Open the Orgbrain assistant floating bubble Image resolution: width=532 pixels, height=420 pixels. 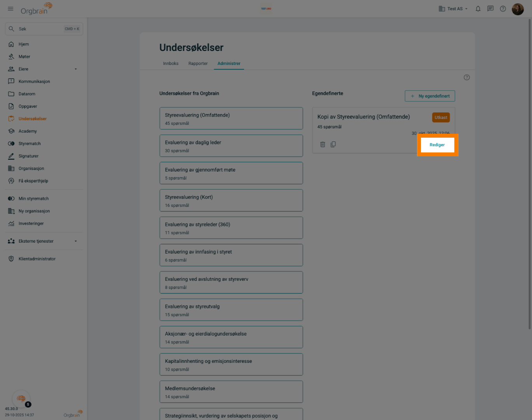tap(21, 398)
